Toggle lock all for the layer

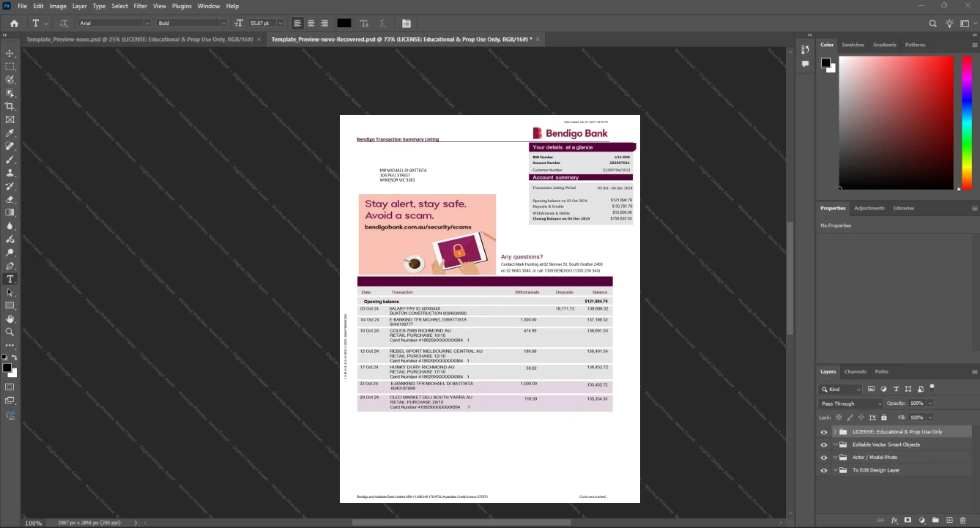click(884, 417)
